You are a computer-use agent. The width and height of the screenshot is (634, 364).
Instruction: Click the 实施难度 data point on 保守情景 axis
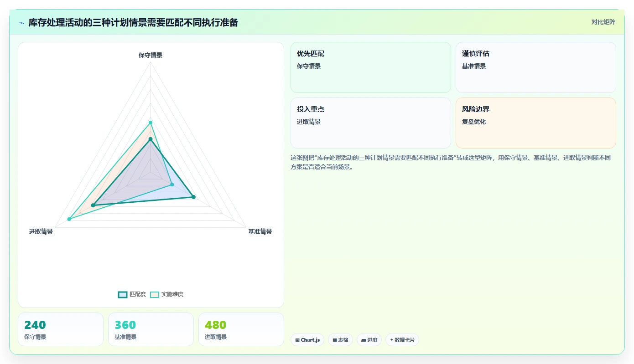[151, 122]
